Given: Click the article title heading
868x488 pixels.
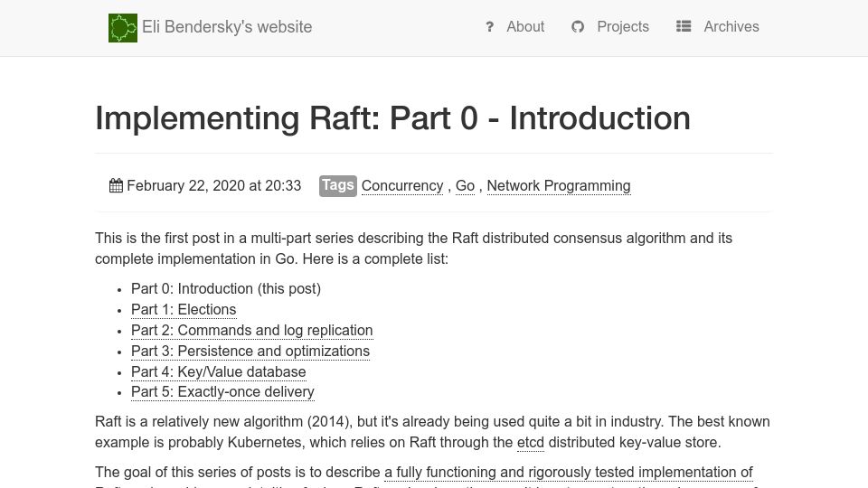Looking at the screenshot, I should tap(392, 117).
